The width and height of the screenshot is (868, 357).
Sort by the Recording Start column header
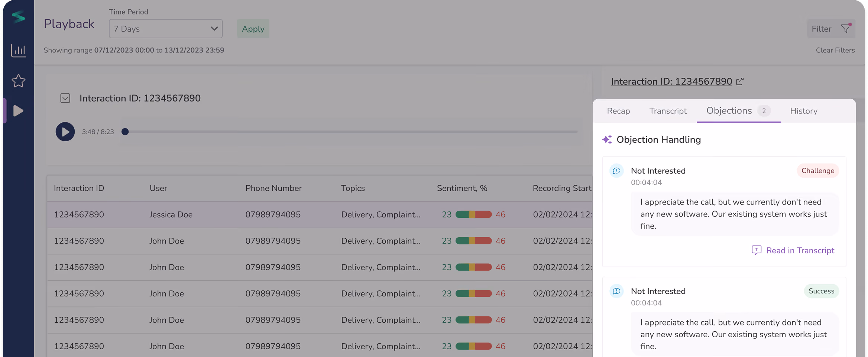(562, 188)
